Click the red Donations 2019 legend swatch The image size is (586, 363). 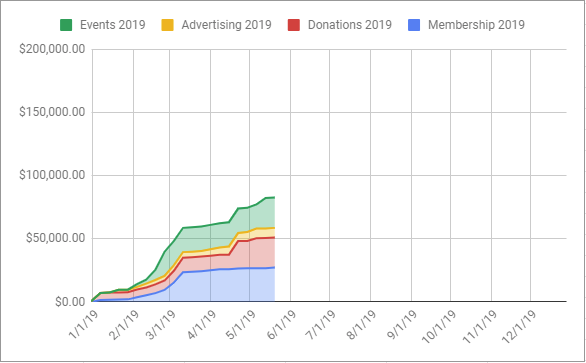(294, 25)
